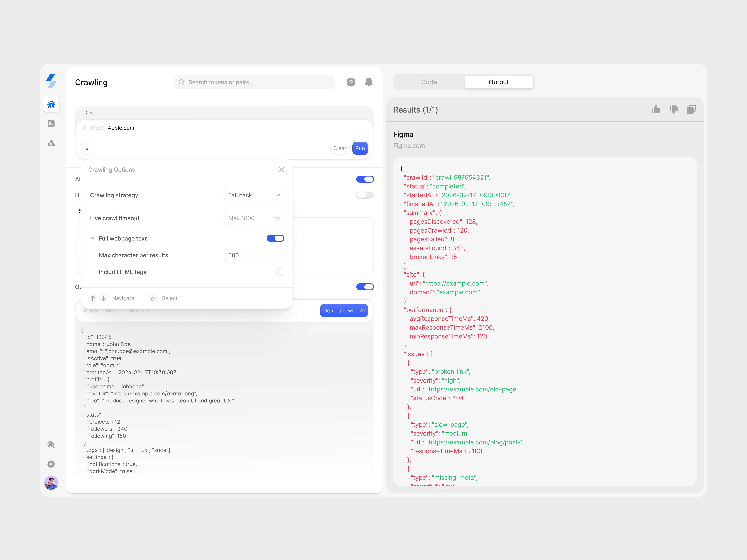
Task: Click the chart dashboard sidebar icon
Action: point(51,124)
